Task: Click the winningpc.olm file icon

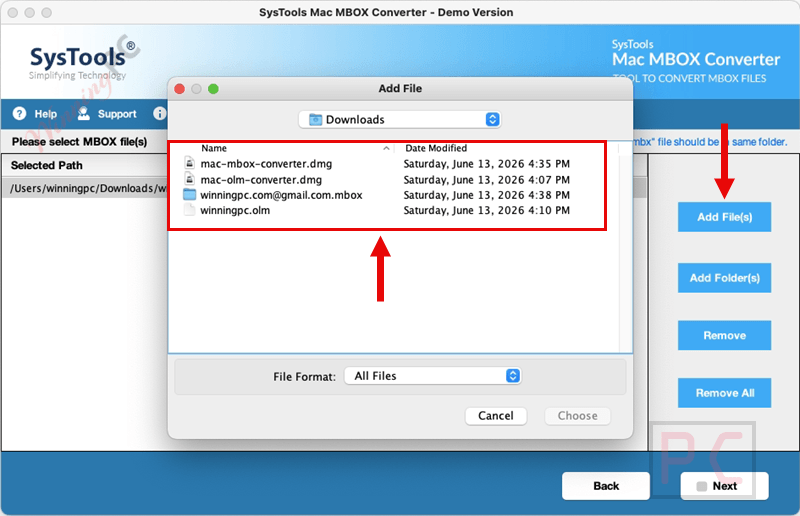Action: [x=189, y=210]
